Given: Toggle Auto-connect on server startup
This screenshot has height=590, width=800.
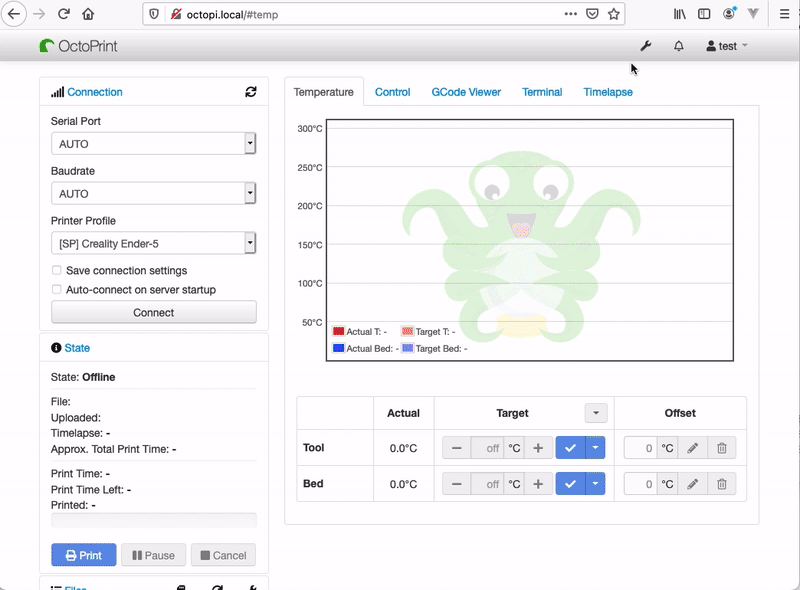Looking at the screenshot, I should pos(57,290).
